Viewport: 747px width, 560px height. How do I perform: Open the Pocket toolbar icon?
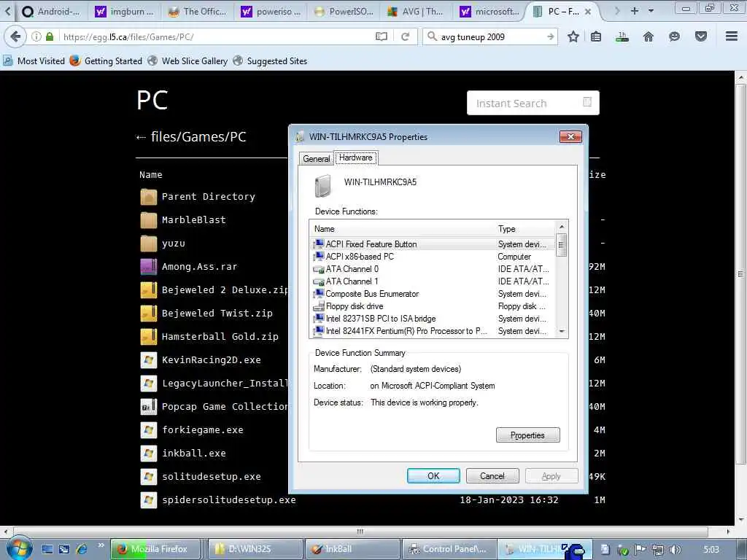pyautogui.click(x=700, y=36)
